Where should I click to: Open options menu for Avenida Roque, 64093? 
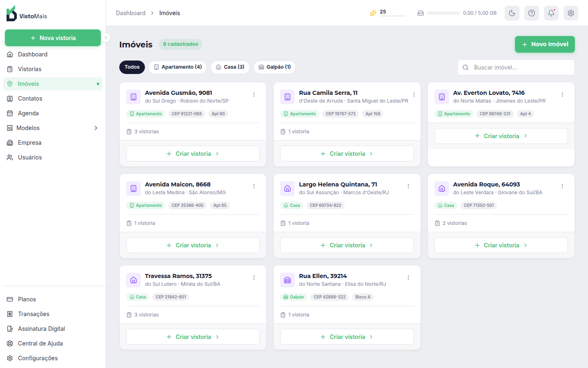pos(562,186)
